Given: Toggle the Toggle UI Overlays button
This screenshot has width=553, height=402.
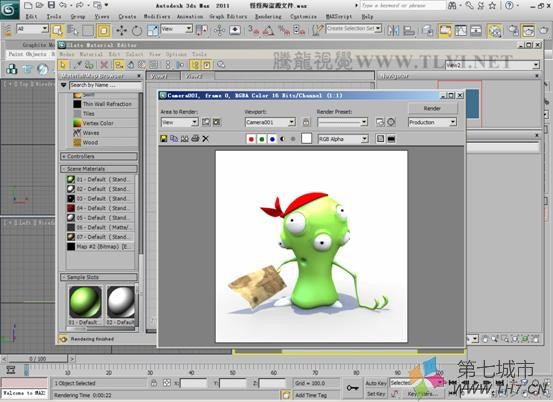Looking at the screenshot, I should coord(381,139).
